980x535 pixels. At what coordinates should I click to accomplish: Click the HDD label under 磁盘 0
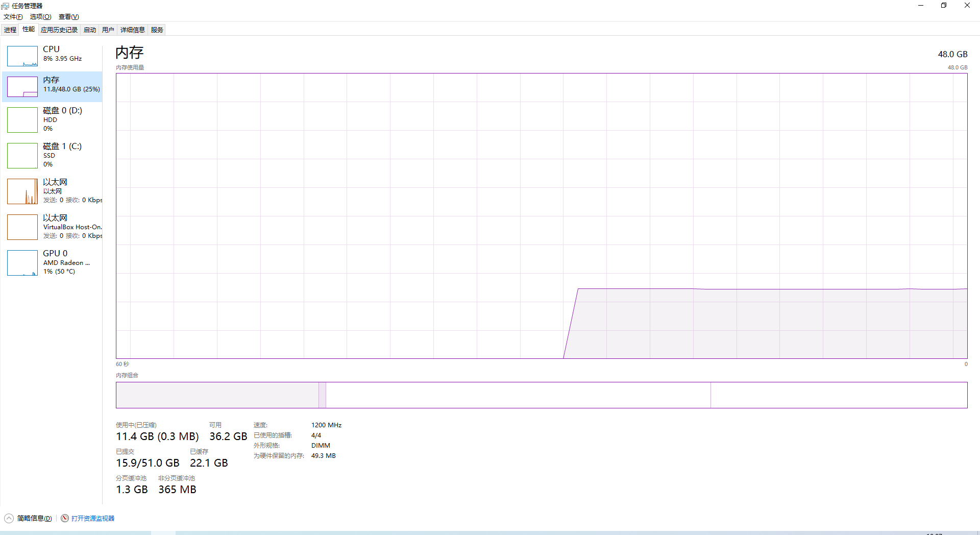pyautogui.click(x=50, y=120)
